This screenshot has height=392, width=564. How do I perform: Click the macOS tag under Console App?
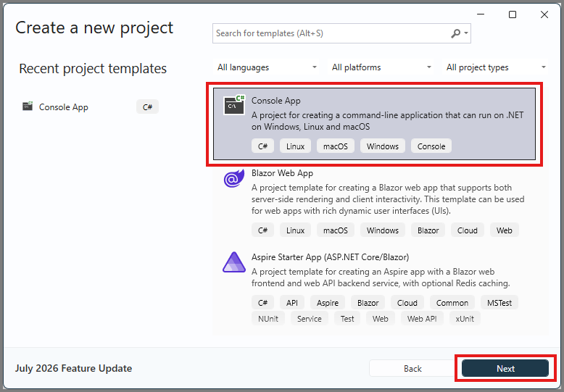point(335,146)
